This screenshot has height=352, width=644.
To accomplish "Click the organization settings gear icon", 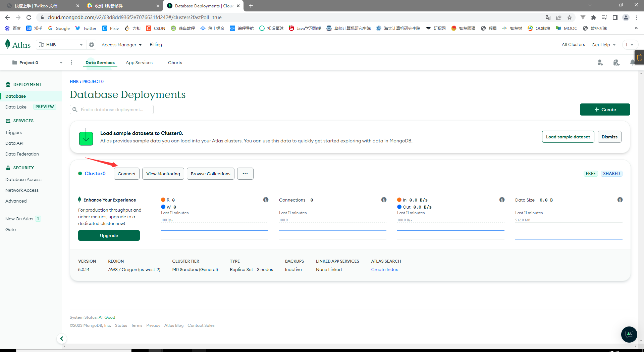I will 92,45.
